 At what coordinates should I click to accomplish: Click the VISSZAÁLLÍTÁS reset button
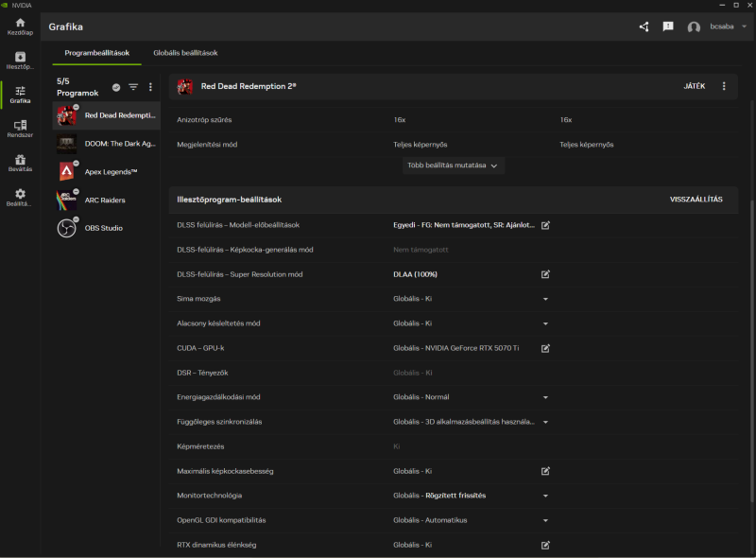(696, 200)
